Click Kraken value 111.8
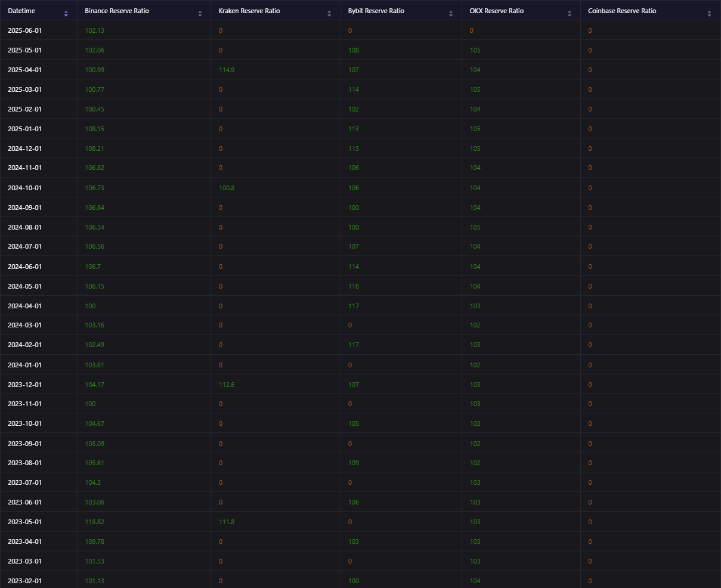This screenshot has height=588, width=721. point(227,522)
